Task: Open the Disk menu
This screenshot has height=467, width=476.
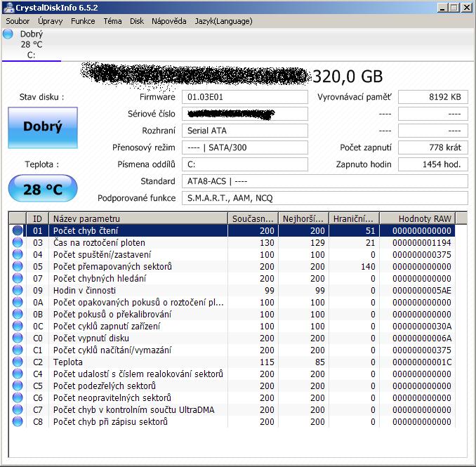Action: [x=137, y=21]
